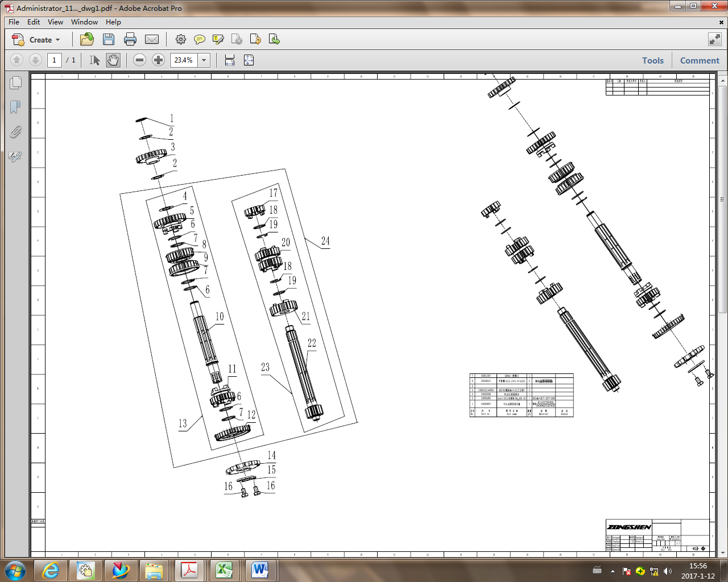Print the current document
Viewport: 728px width, 582px height.
(x=130, y=39)
